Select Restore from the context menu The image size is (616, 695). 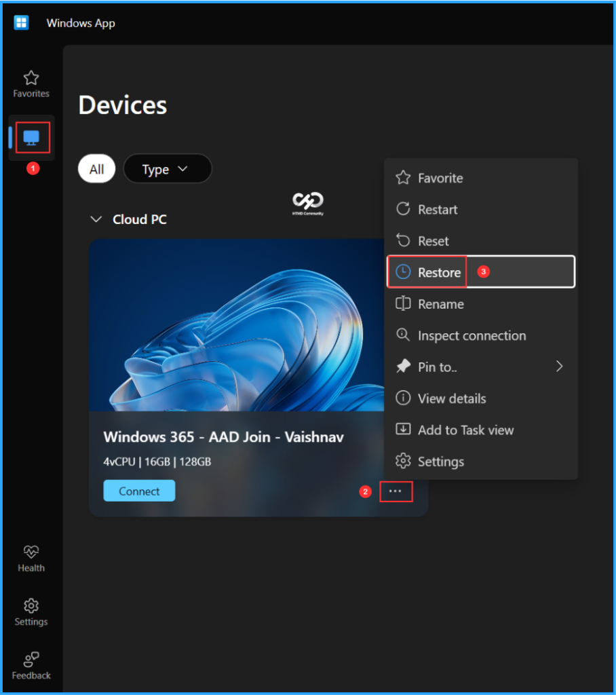click(440, 272)
